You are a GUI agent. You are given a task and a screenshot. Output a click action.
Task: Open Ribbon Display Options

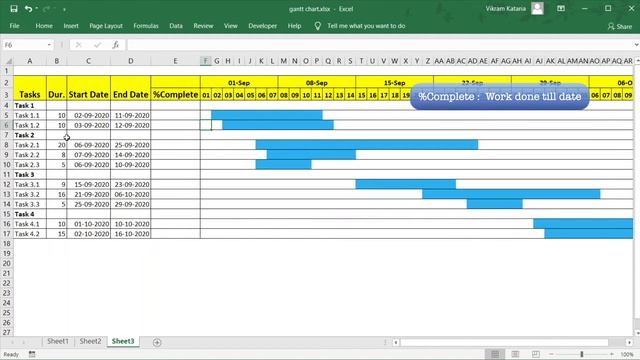[x=561, y=9]
